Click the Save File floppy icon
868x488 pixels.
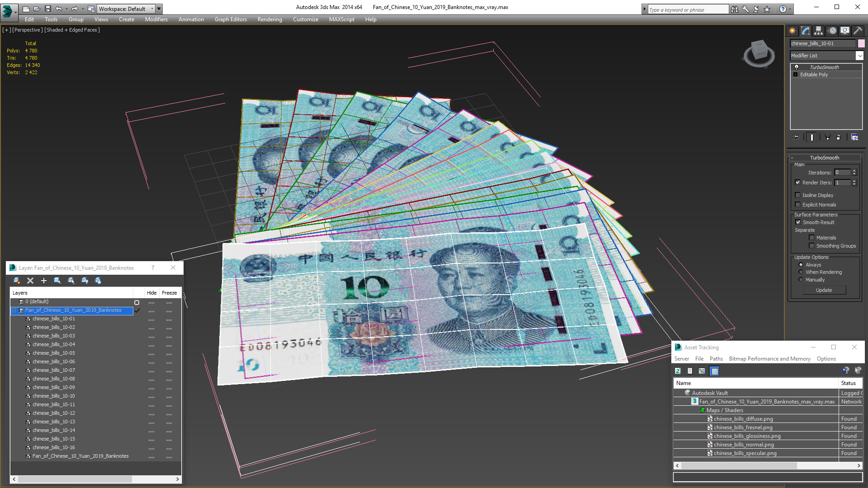coord(47,9)
